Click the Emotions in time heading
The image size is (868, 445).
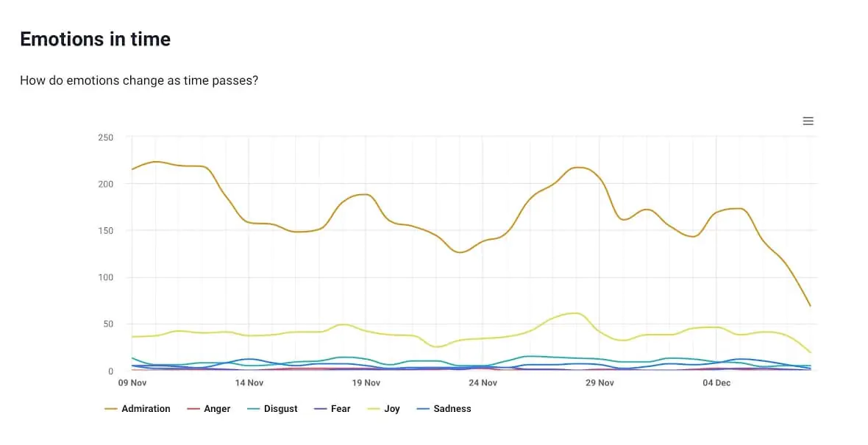(x=95, y=39)
